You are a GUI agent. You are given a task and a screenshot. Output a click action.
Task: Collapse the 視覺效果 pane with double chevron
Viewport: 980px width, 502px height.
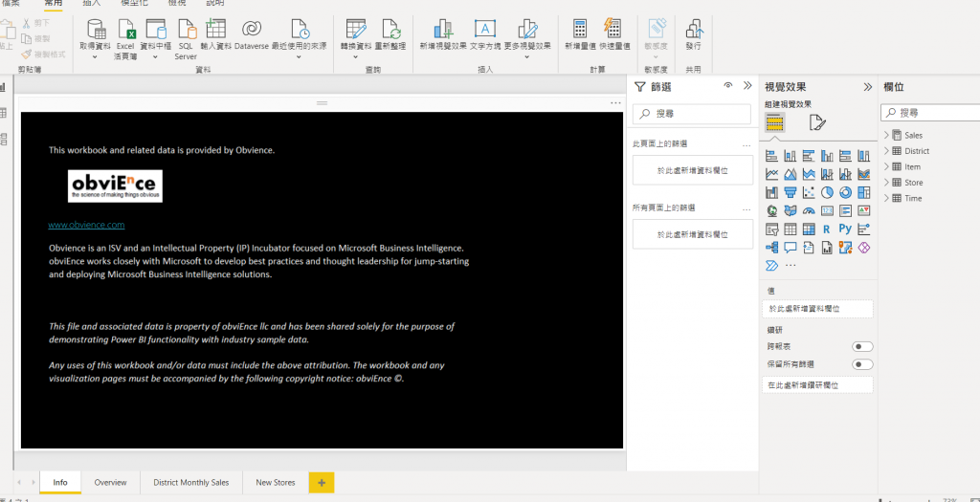(867, 87)
